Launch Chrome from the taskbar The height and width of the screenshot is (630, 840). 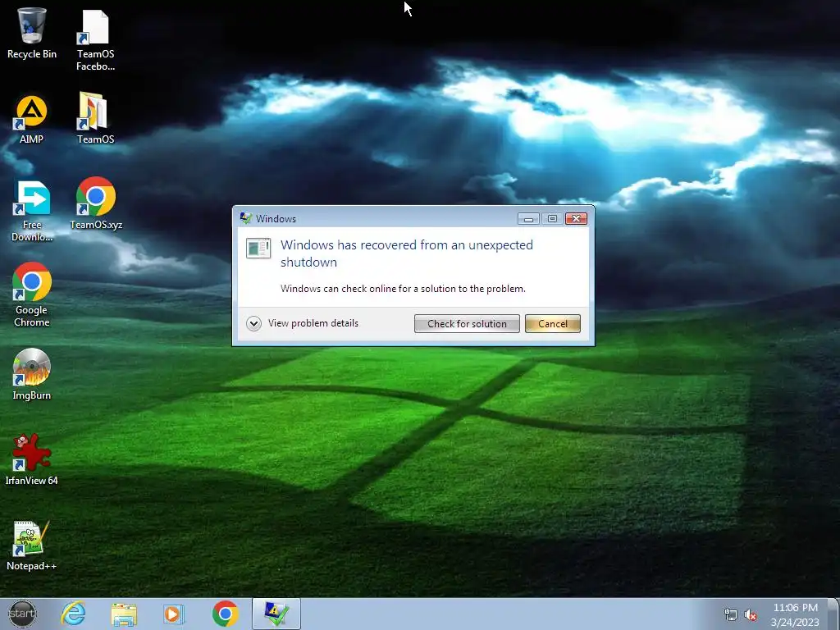pyautogui.click(x=226, y=614)
